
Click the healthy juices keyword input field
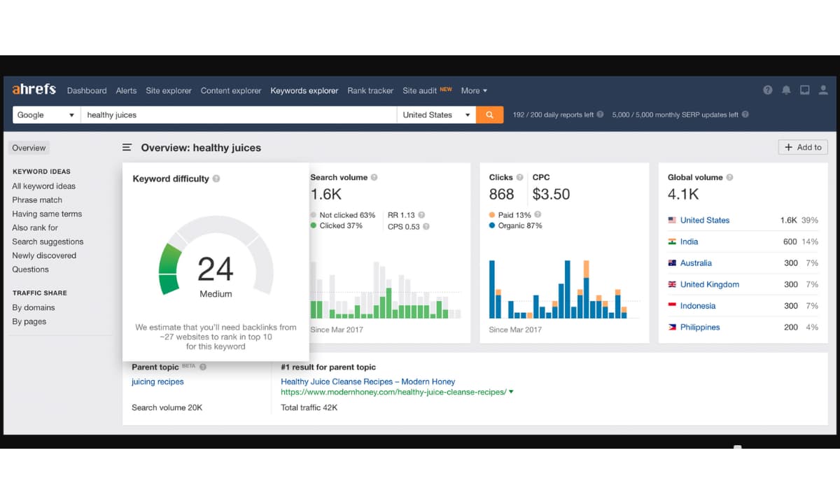pos(238,115)
